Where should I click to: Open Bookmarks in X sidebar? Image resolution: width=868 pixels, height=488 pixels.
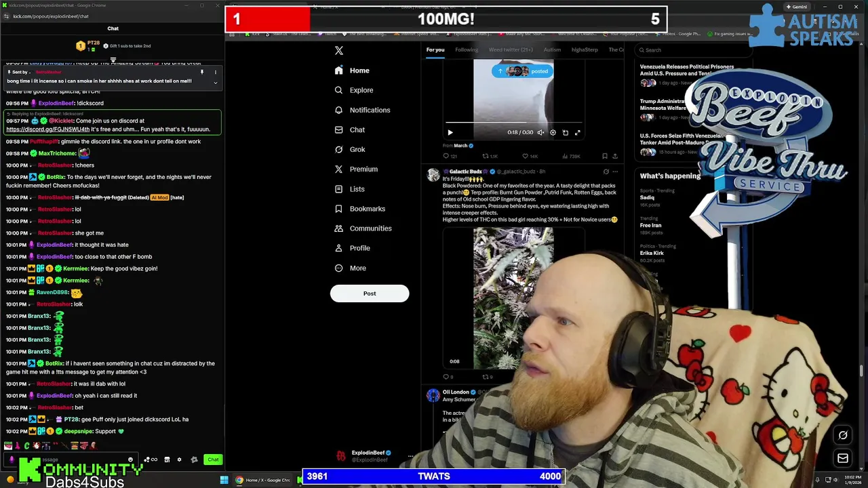359,209
